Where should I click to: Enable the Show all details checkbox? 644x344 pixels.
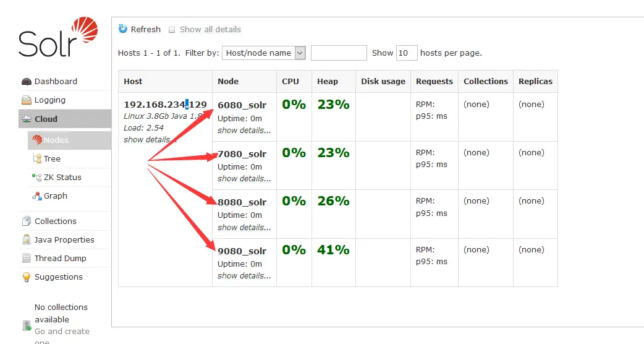172,30
